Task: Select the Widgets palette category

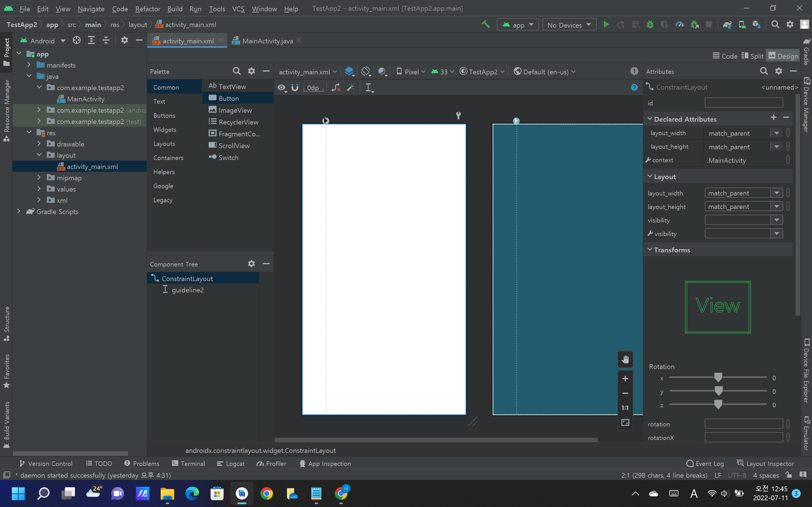Action: point(165,130)
